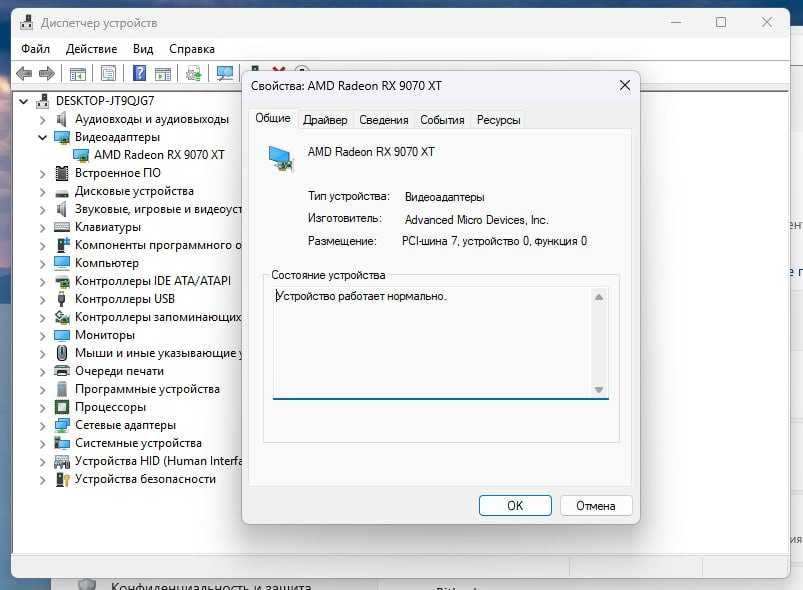Click the folder icon beside Системные устройства
The width and height of the screenshot is (803, 590).
tap(62, 443)
